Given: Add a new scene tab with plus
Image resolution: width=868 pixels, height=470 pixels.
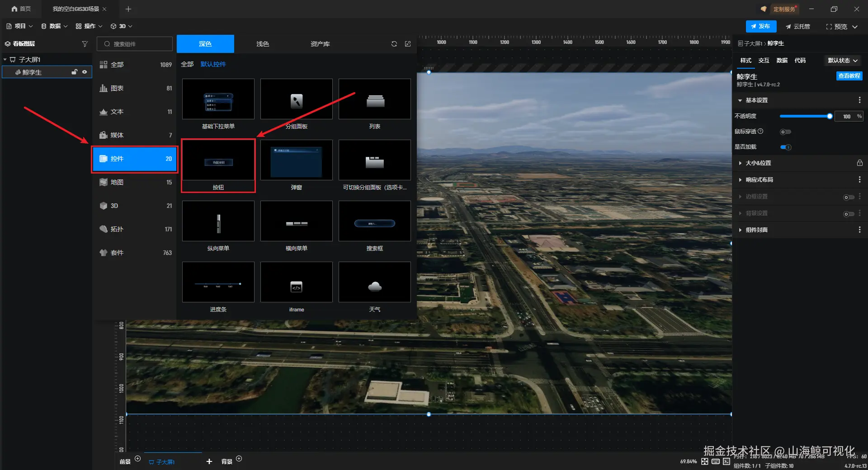Looking at the screenshot, I should click(128, 9).
